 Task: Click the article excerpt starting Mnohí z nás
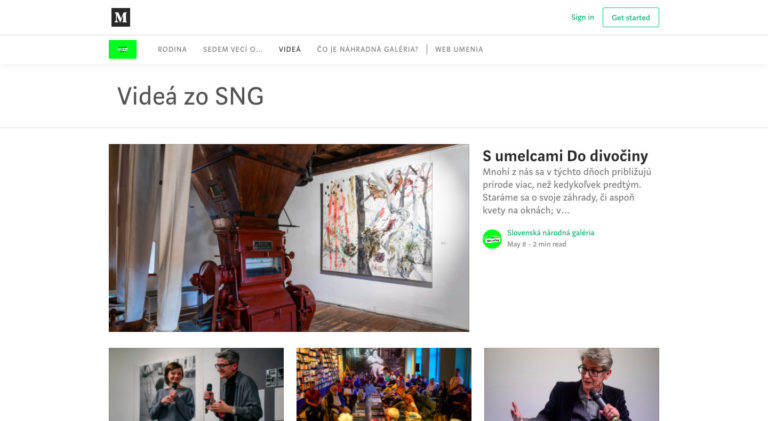click(x=567, y=191)
